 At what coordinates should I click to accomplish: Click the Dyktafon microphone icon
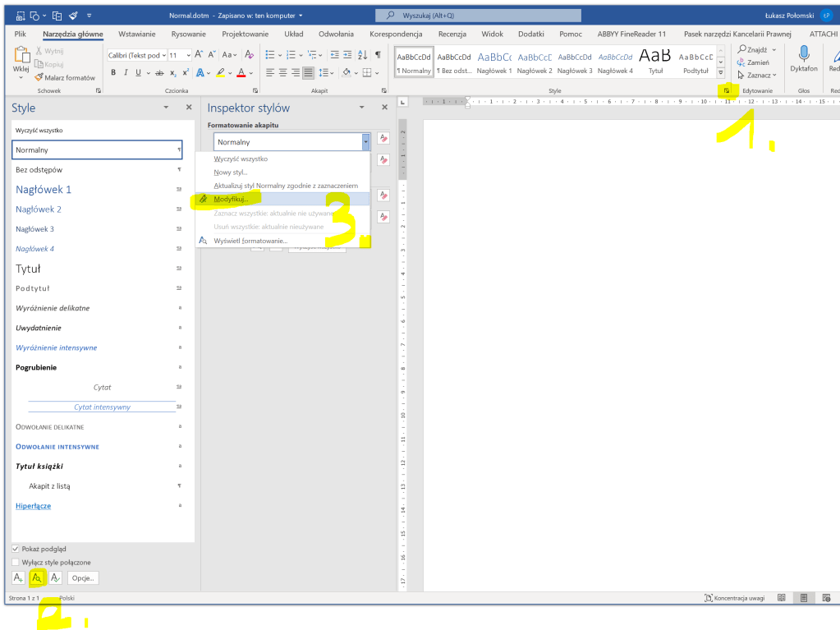point(804,54)
